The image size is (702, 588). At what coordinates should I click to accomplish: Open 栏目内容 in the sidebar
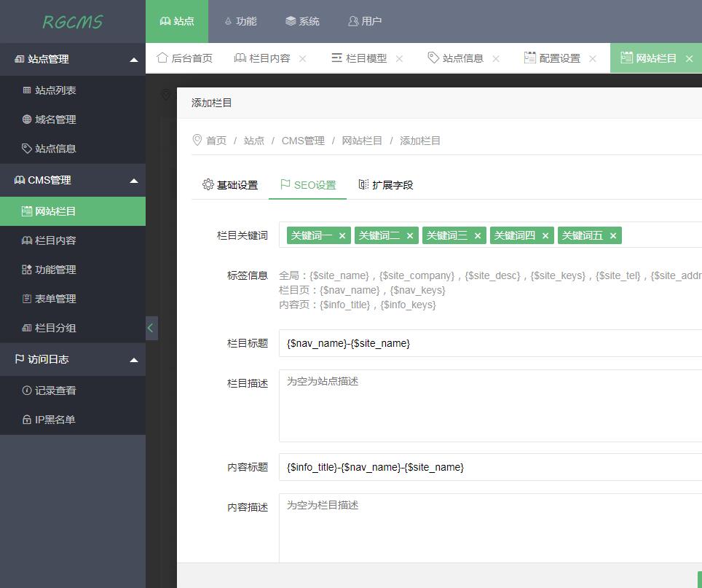pyautogui.click(x=73, y=240)
